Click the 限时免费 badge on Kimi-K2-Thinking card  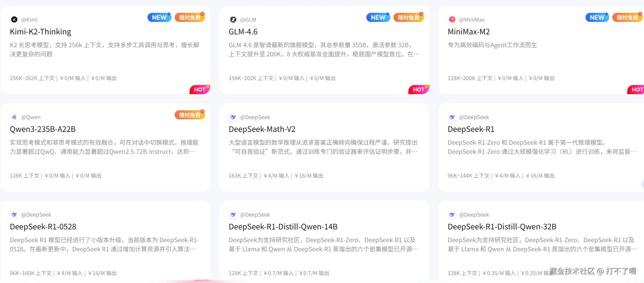190,17
